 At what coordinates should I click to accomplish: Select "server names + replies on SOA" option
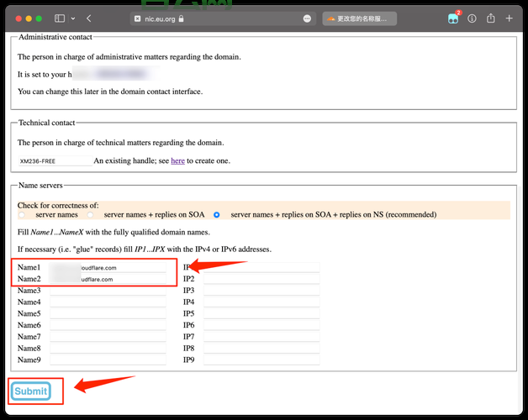click(91, 215)
